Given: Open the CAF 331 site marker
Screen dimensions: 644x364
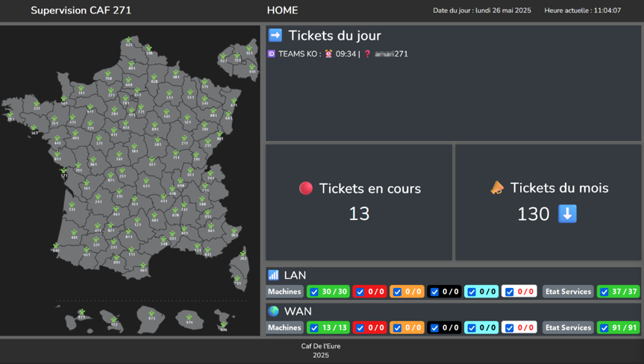Looking at the screenshot, I should point(72,205).
